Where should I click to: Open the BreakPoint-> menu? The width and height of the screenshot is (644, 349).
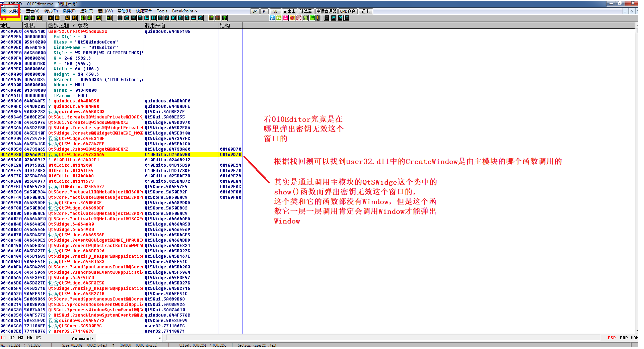[x=185, y=11]
